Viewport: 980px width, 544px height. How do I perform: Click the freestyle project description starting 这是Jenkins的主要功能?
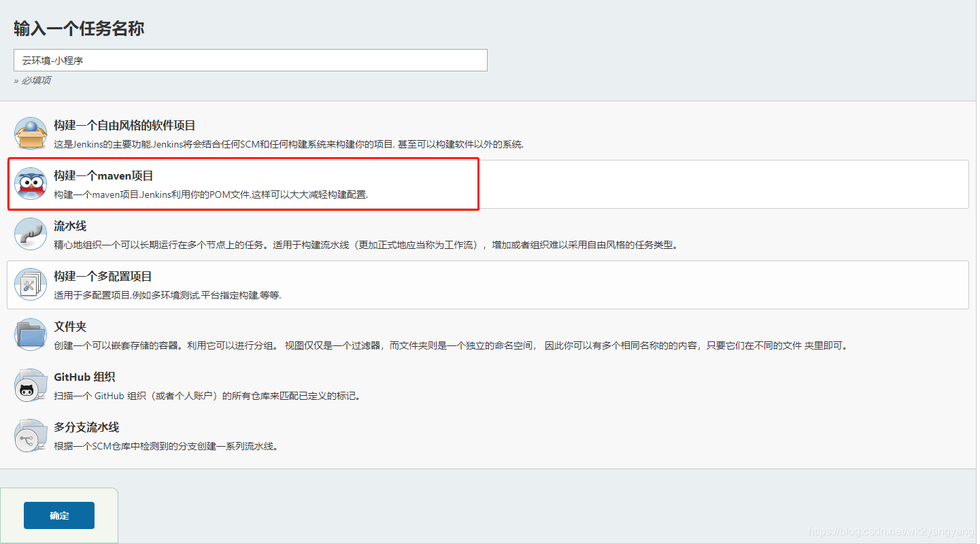(289, 144)
